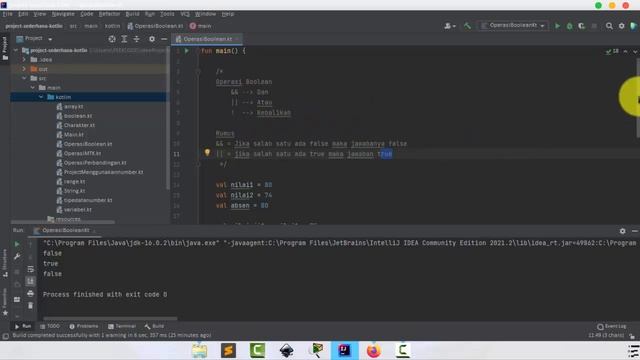Open the Tools menu
Viewport: 640px width, 360px height.
(167, 14)
